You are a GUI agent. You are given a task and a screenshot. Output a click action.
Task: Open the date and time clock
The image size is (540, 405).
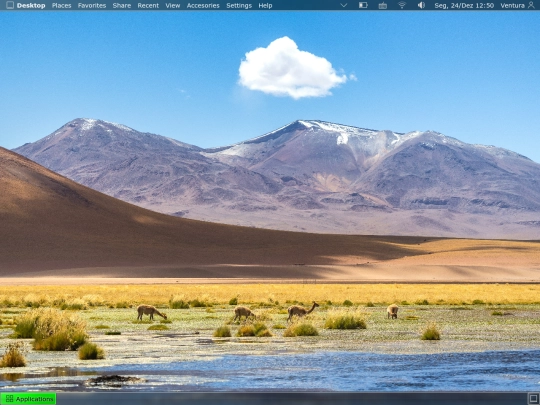pyautogui.click(x=464, y=6)
